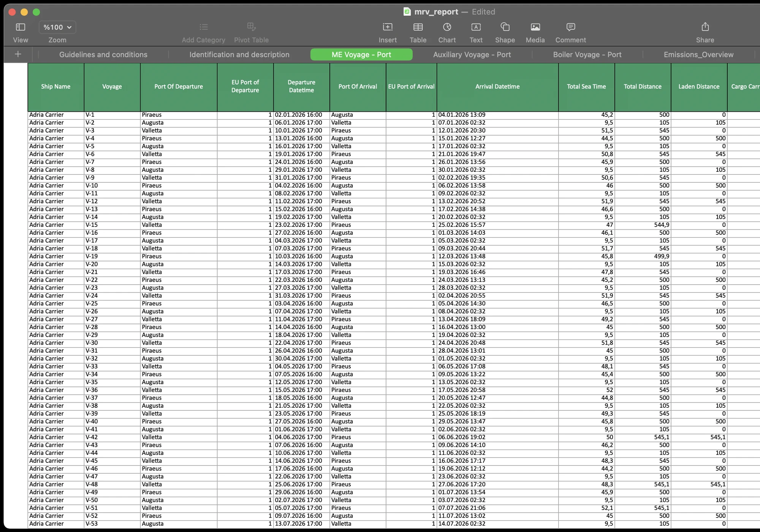Click the document title mrv_report

tap(436, 12)
